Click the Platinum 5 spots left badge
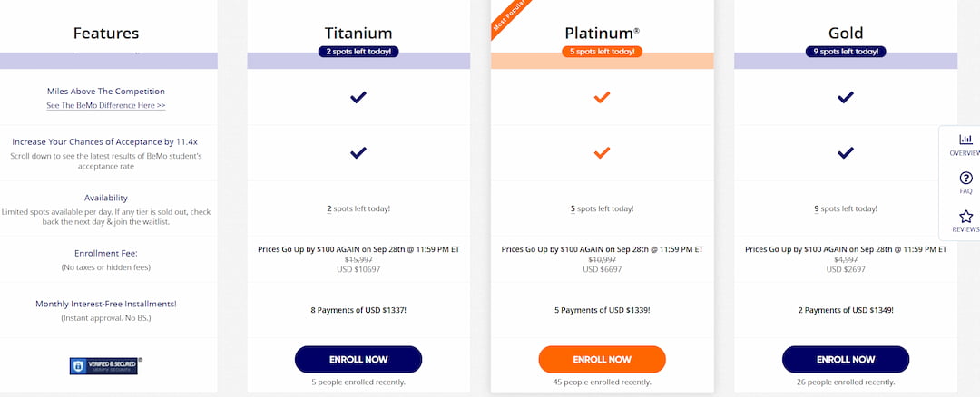The width and height of the screenshot is (980, 397). [602, 52]
